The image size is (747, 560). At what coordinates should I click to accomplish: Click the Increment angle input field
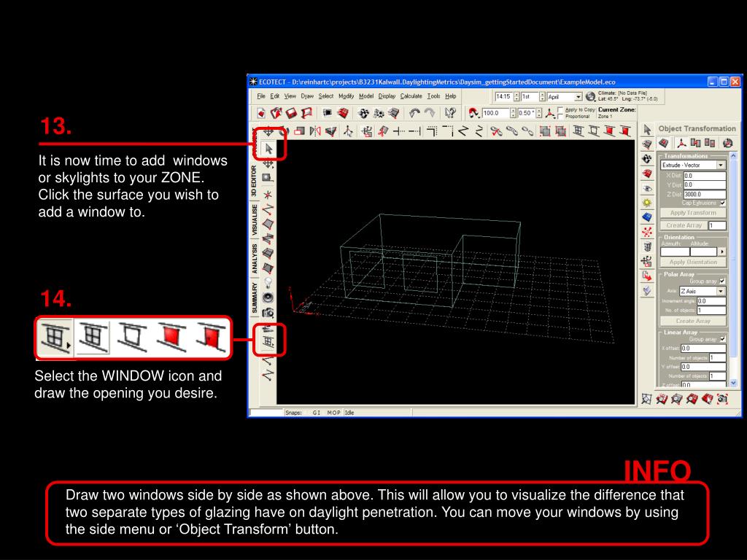click(x=711, y=301)
